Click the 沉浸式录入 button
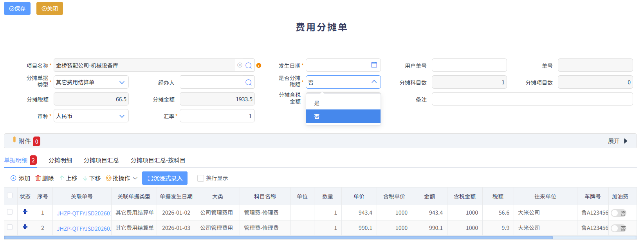 pyautogui.click(x=165, y=178)
